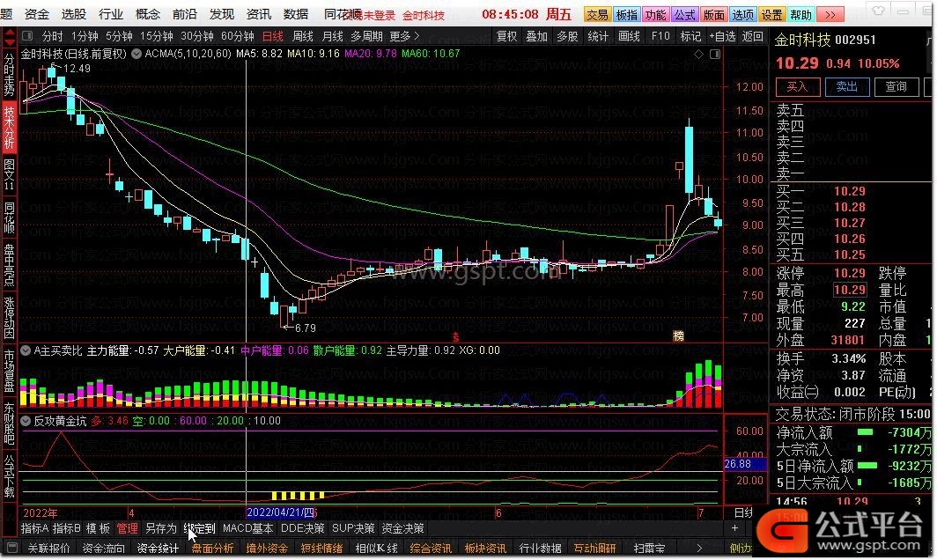This screenshot has width=937, height=560.
Task: Switch to 月线 monthly period
Action: 333,36
